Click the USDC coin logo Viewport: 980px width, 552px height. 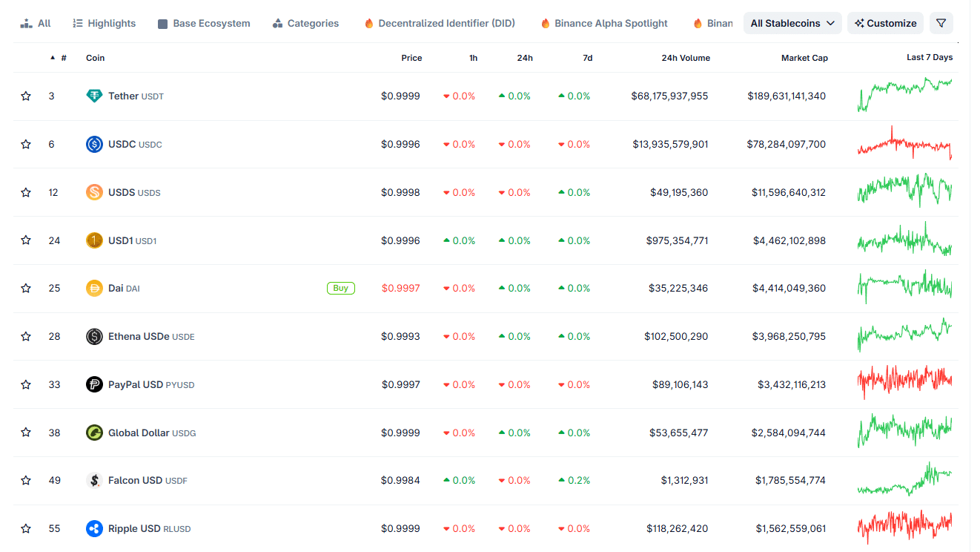point(94,145)
